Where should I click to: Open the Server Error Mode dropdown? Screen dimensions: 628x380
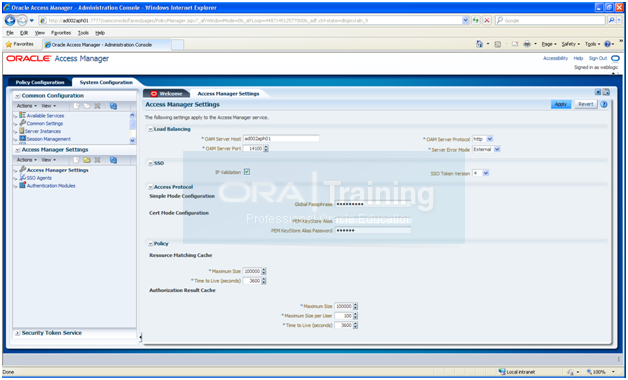(x=497, y=149)
